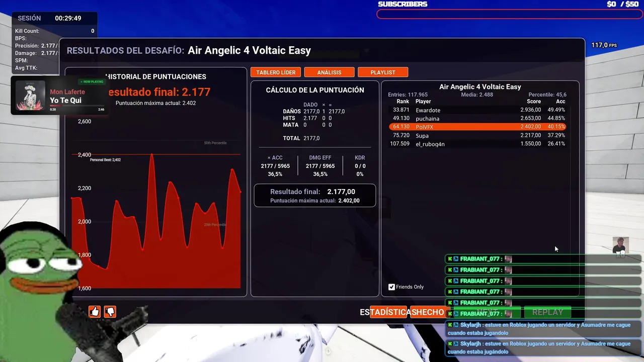Select Supa leaderboard row

pyautogui.click(x=477, y=135)
